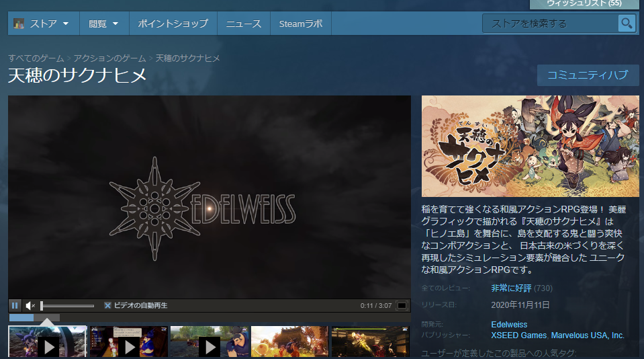Unmute the video speaker icon
This screenshot has width=644, height=359.
(x=30, y=305)
